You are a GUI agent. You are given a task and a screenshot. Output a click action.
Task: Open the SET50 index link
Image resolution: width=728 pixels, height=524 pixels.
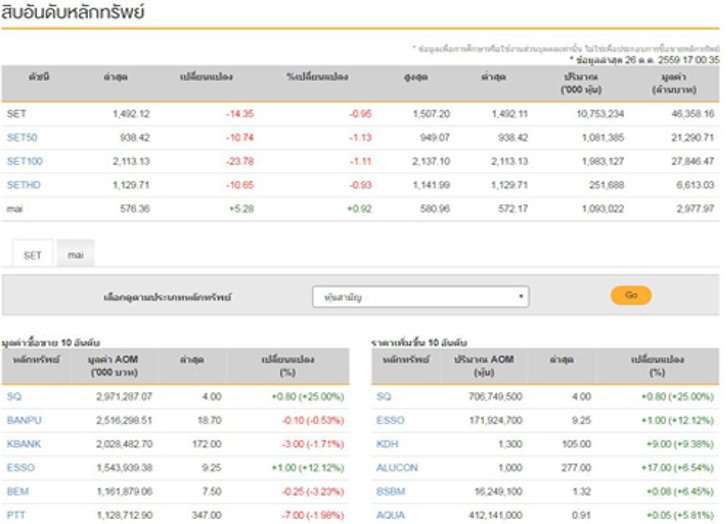(22, 137)
